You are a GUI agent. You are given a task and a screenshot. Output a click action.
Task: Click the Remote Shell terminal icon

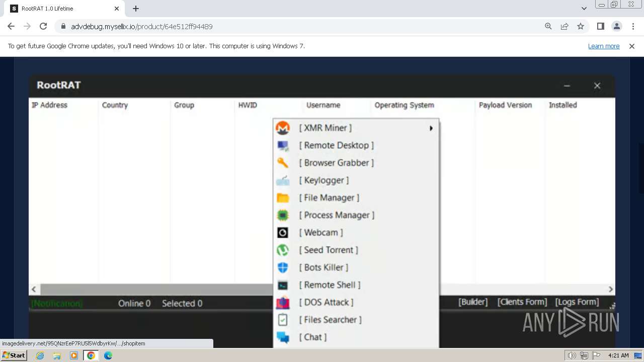click(283, 285)
